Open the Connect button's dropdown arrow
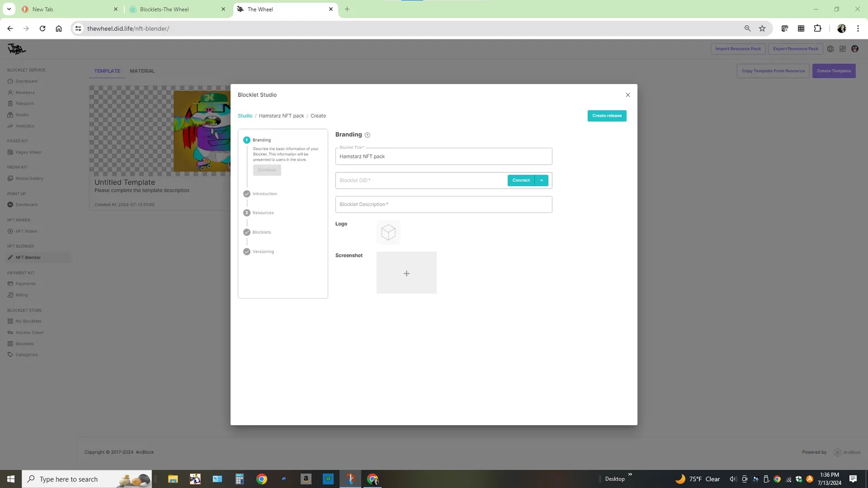This screenshot has height=488, width=868. click(541, 181)
